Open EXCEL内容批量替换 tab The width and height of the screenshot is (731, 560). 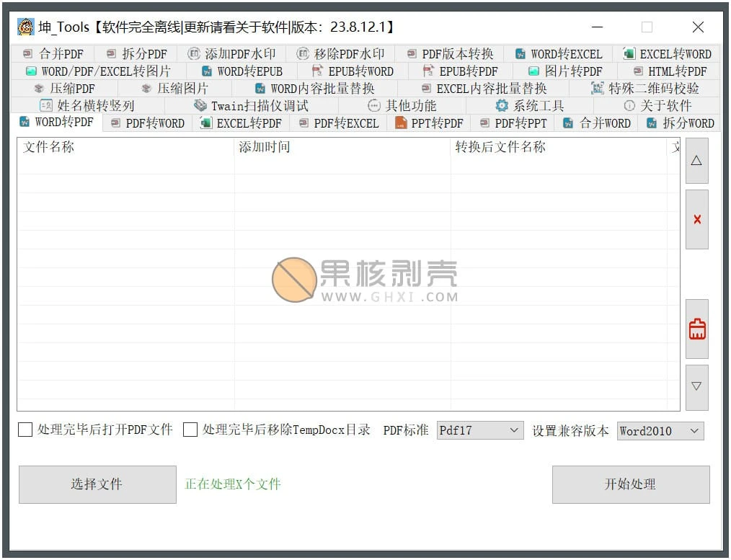(x=484, y=89)
